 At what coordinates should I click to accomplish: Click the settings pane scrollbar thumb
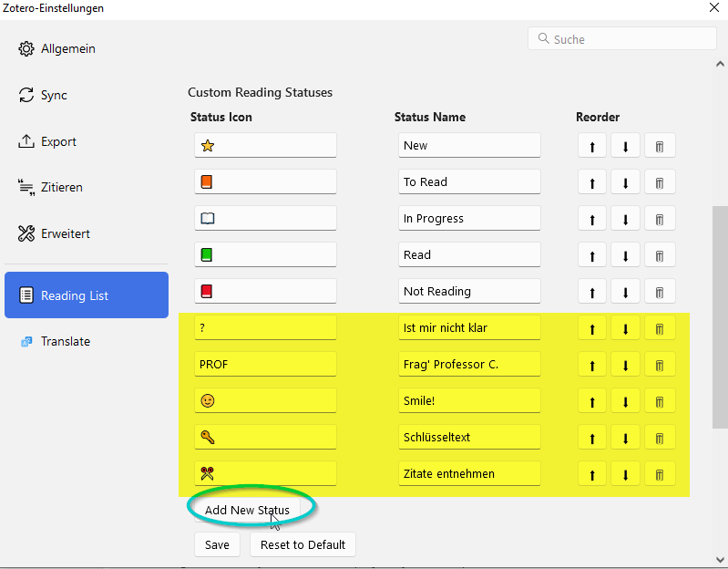(x=720, y=317)
